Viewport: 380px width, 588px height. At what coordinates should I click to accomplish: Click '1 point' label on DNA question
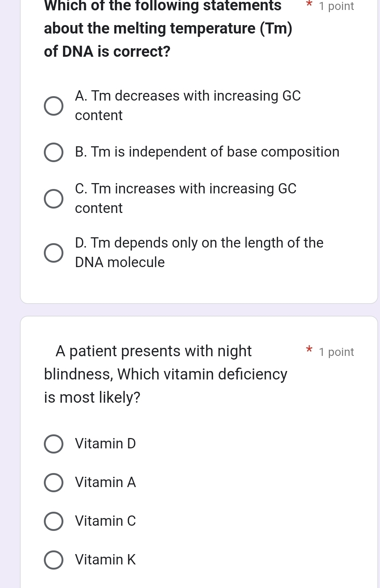click(x=337, y=6)
